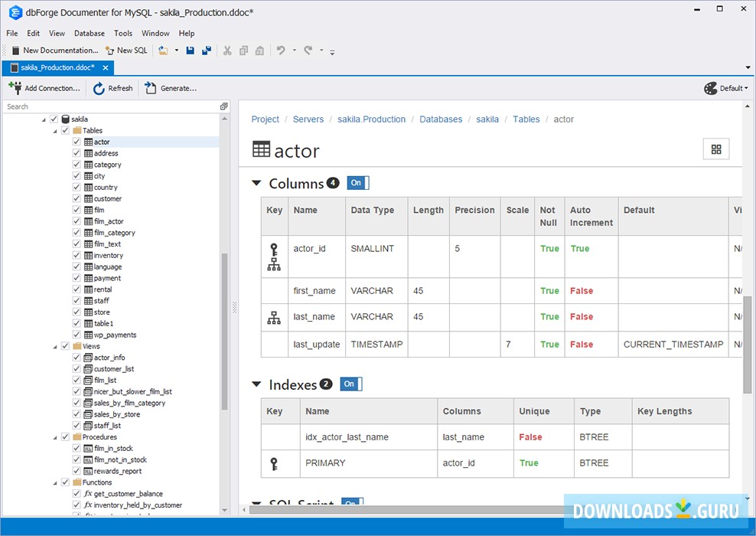The width and height of the screenshot is (756, 536).
Task: Toggle the rewards_report procedure checkbox
Action: click(77, 471)
